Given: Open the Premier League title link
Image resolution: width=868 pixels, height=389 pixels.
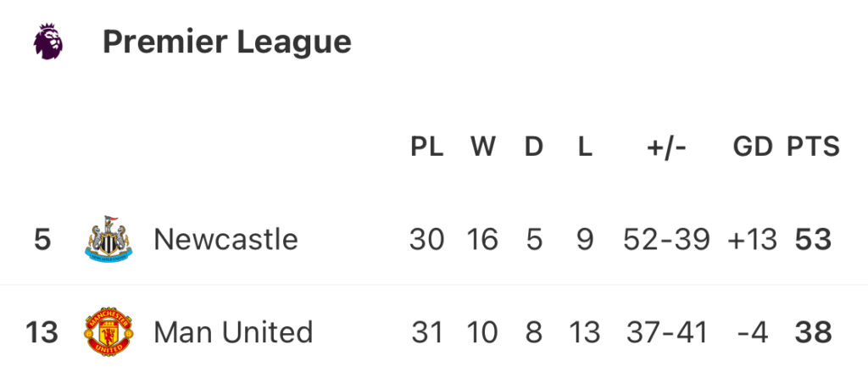Looking at the screenshot, I should 227,42.
